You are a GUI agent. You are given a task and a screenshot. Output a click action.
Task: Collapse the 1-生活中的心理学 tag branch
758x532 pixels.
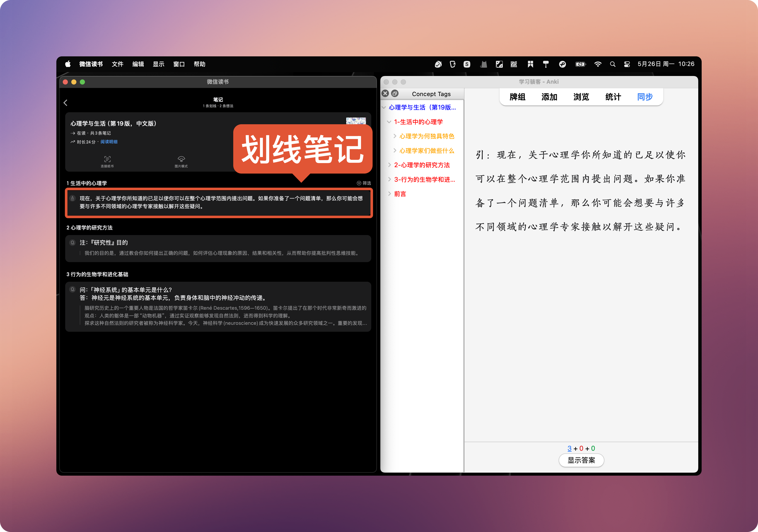[x=389, y=122]
